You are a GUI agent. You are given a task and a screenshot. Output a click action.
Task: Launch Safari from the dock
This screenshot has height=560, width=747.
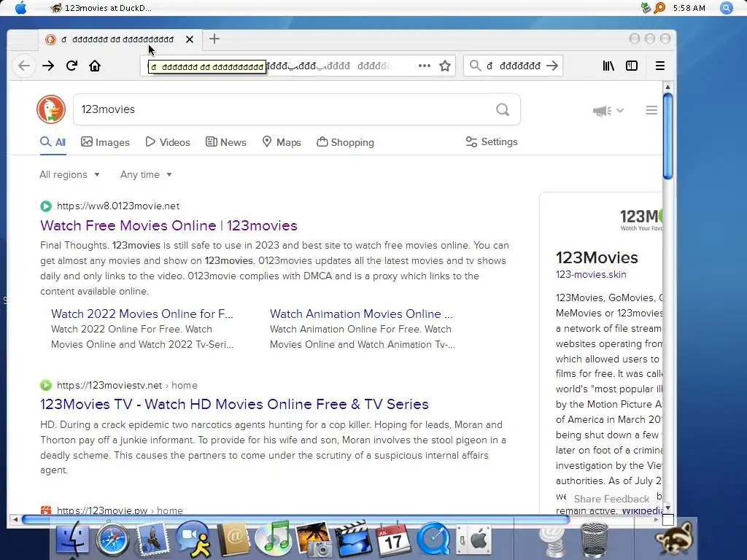pyautogui.click(x=112, y=540)
